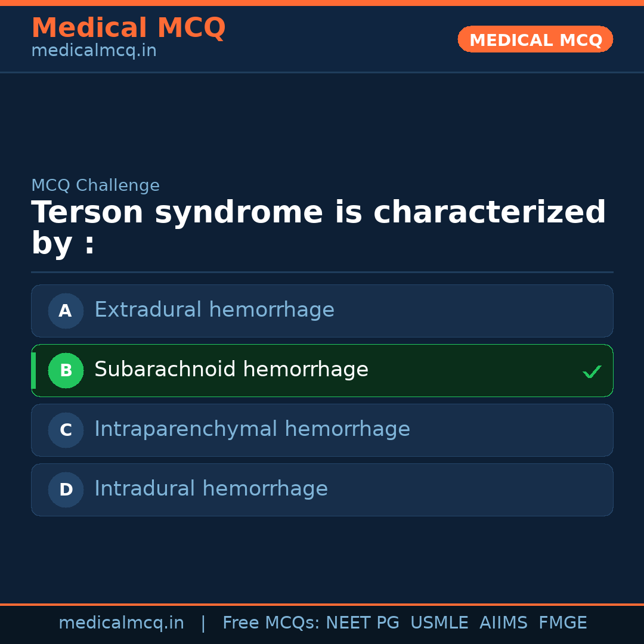
Task: Select the Intradural hemorrhage answer text
Action: click(211, 489)
